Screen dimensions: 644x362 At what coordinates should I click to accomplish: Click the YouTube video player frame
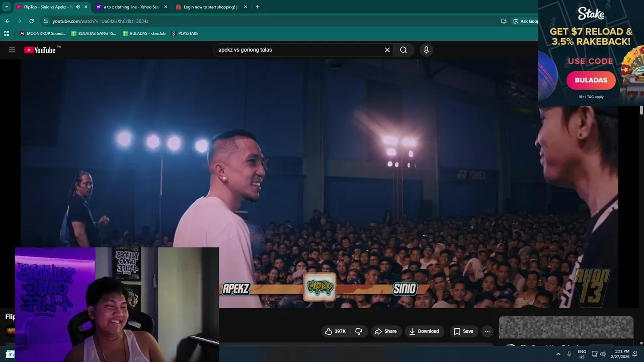click(319, 184)
